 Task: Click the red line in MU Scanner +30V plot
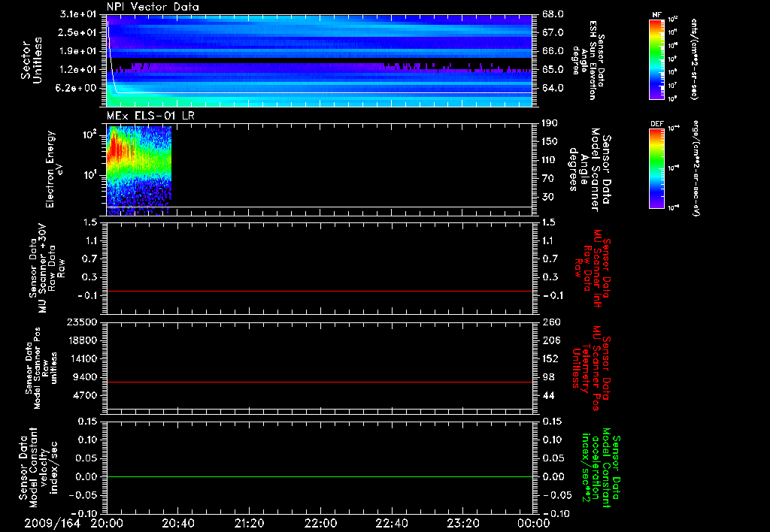point(320,291)
